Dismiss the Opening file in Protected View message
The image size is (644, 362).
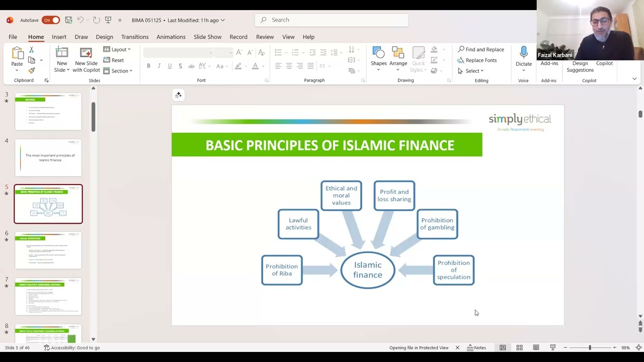coord(457,347)
